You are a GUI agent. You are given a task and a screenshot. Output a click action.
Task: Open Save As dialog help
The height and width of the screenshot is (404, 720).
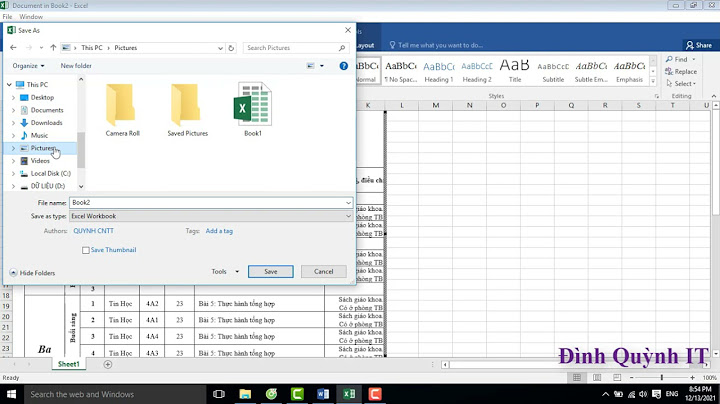tap(343, 66)
